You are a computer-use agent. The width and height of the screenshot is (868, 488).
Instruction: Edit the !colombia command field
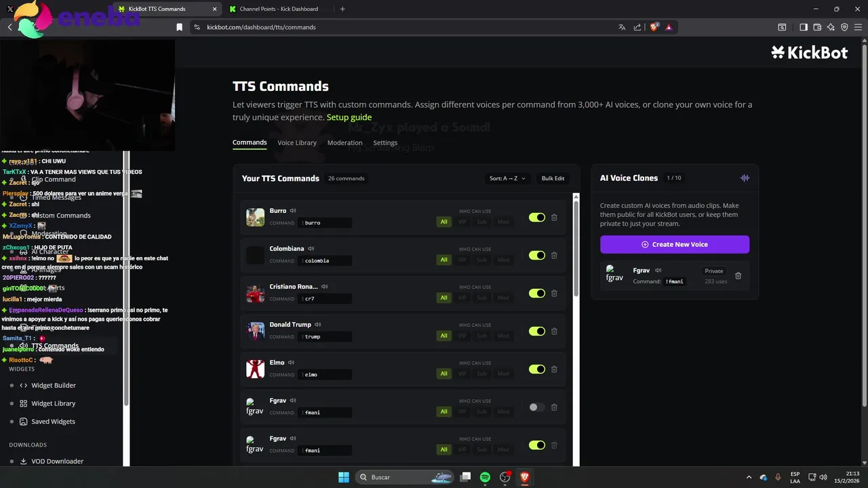(x=325, y=261)
